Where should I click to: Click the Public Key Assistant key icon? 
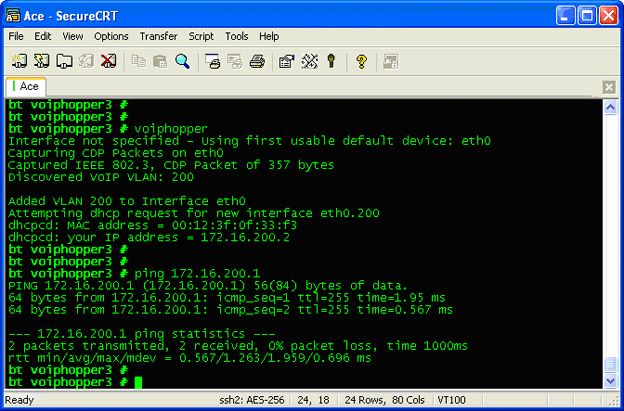point(331,61)
